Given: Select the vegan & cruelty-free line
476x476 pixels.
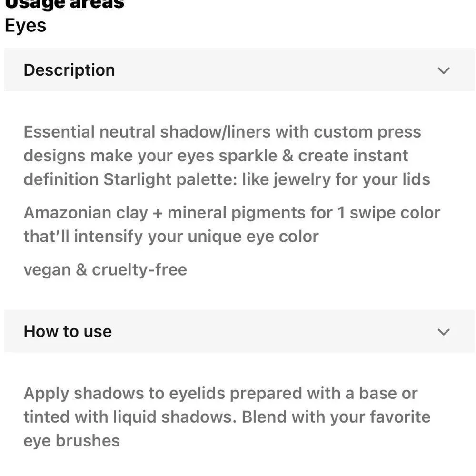Looking at the screenshot, I should (105, 269).
